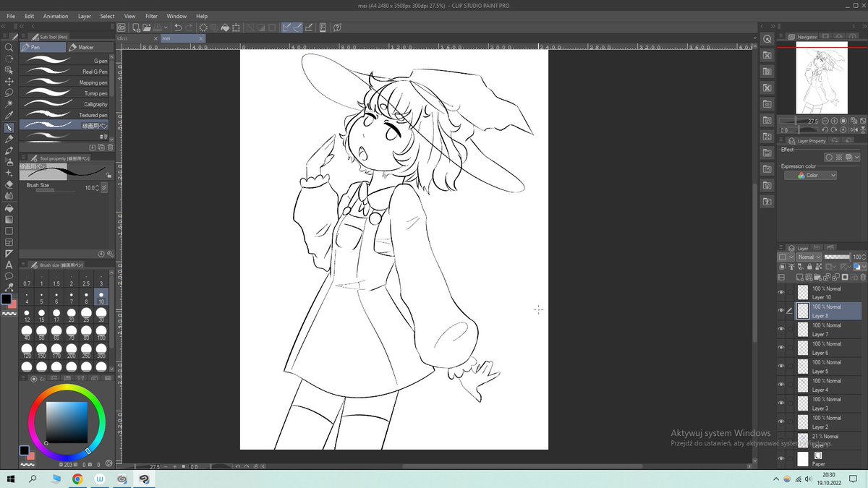Select the Frame border tool

9,242
